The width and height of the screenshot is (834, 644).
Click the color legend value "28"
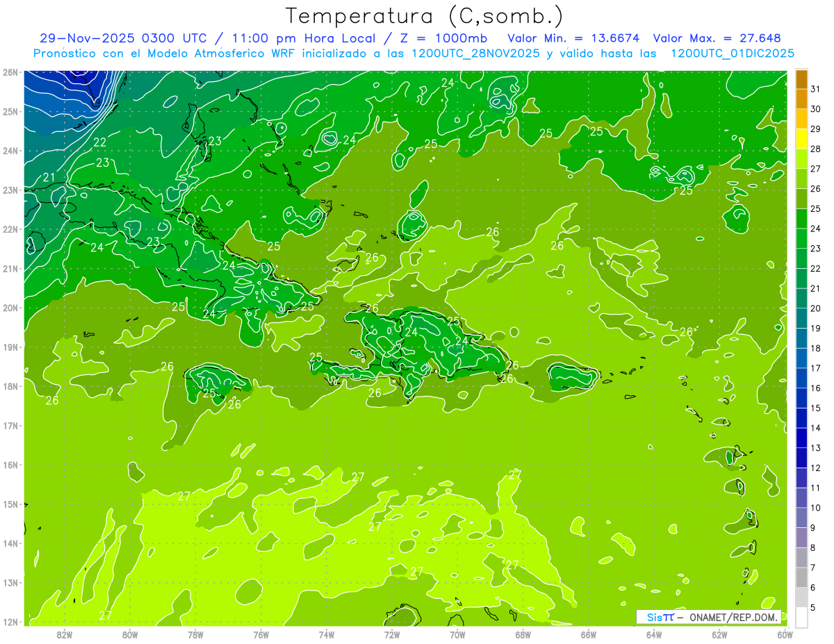click(815, 149)
